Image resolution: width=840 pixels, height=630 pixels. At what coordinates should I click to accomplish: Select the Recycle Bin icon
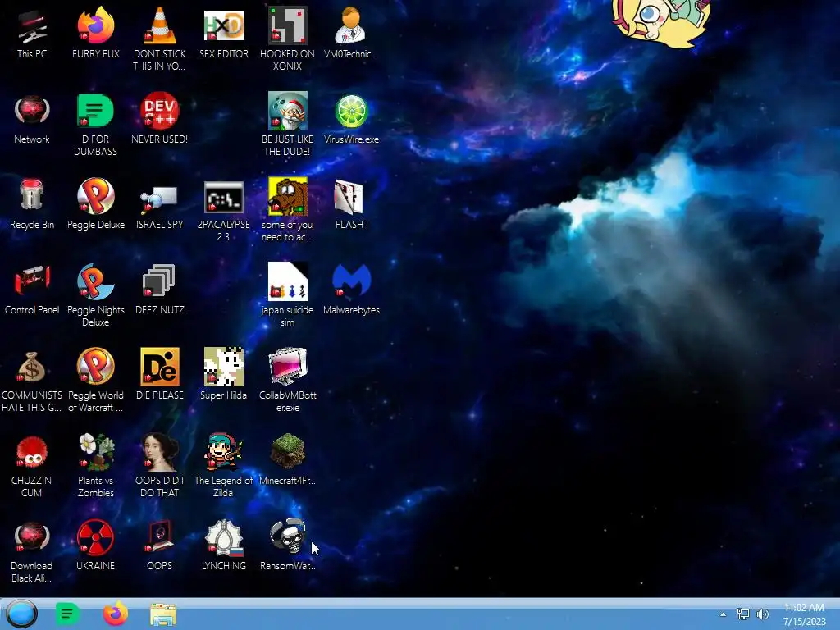[x=32, y=204]
